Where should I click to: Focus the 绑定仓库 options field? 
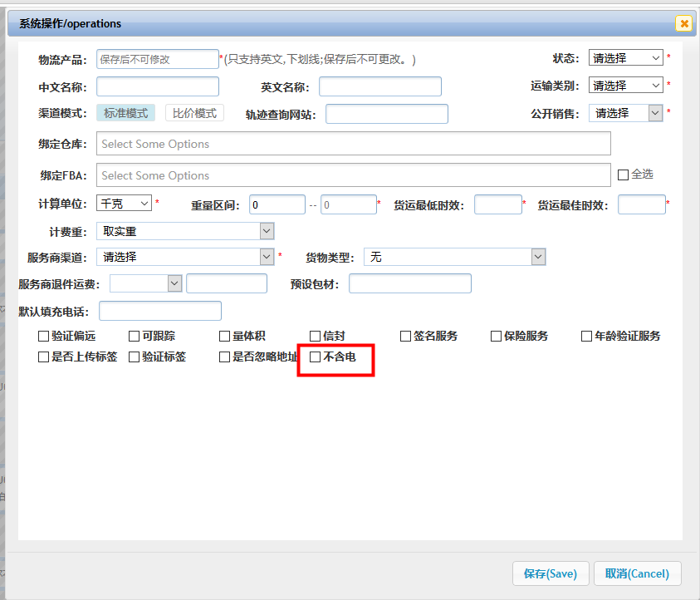tap(353, 144)
